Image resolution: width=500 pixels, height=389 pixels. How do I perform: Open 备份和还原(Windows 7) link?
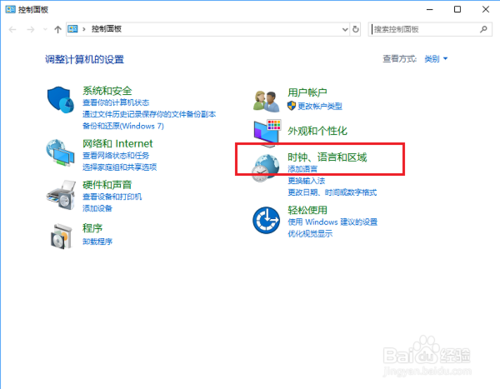click(123, 126)
